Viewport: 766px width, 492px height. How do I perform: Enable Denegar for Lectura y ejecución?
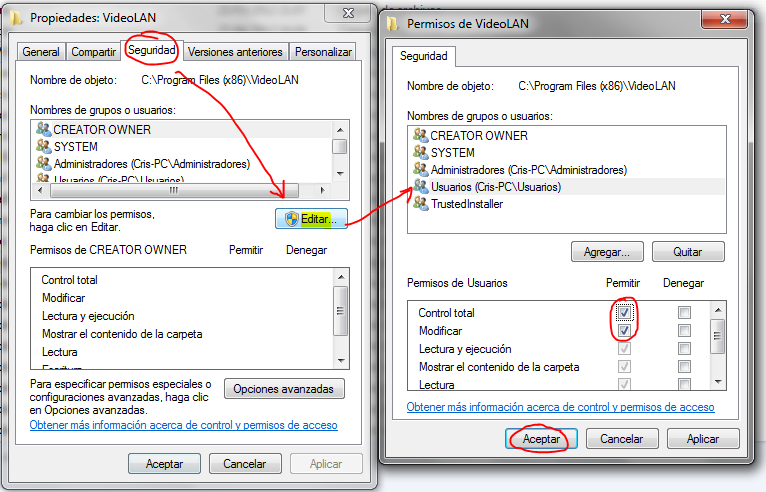684,349
